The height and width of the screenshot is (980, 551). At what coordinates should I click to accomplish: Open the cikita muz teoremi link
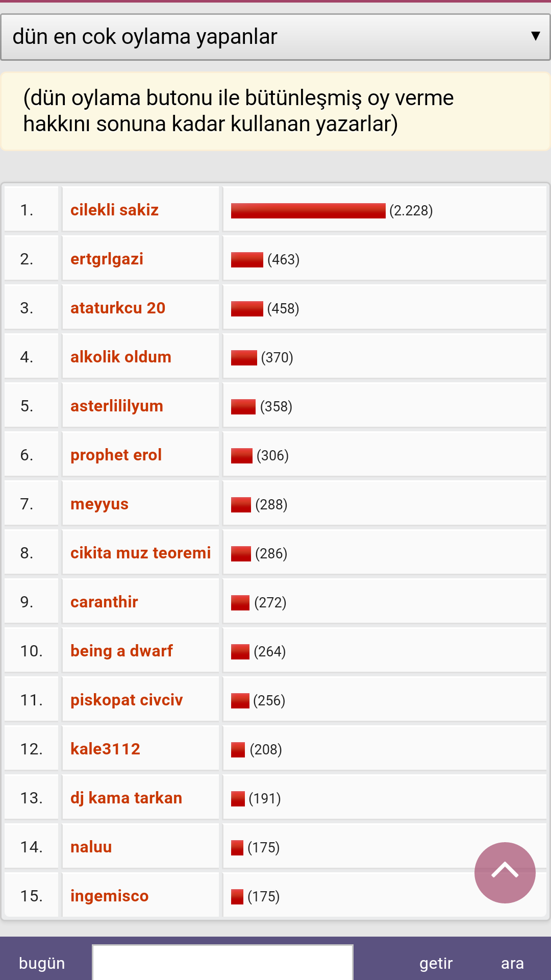click(140, 553)
